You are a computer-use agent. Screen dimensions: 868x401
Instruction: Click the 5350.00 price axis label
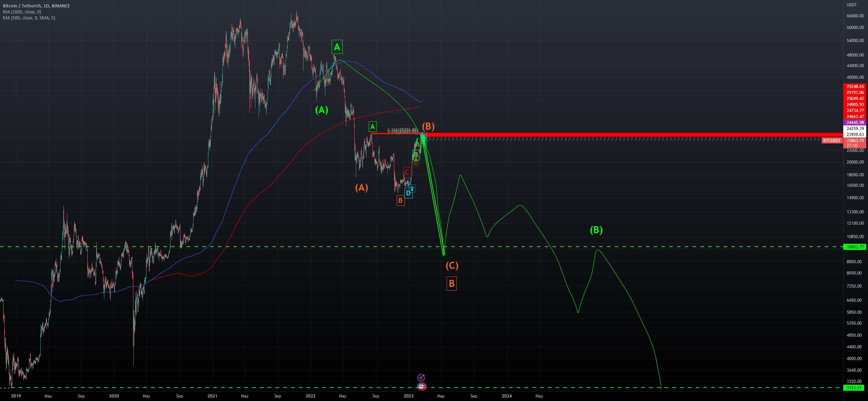point(854,323)
